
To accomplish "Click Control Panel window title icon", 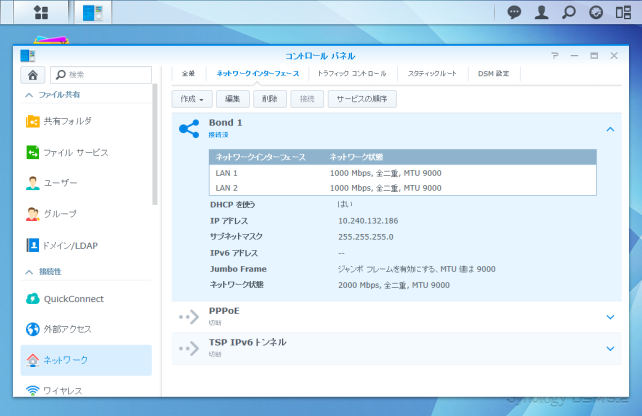I will pos(28,56).
